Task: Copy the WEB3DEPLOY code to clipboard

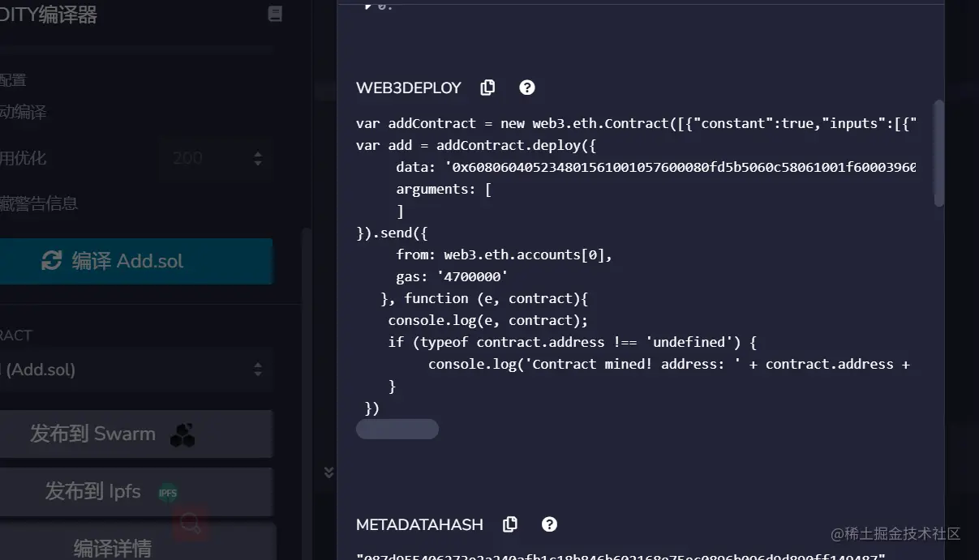Action: click(x=487, y=88)
